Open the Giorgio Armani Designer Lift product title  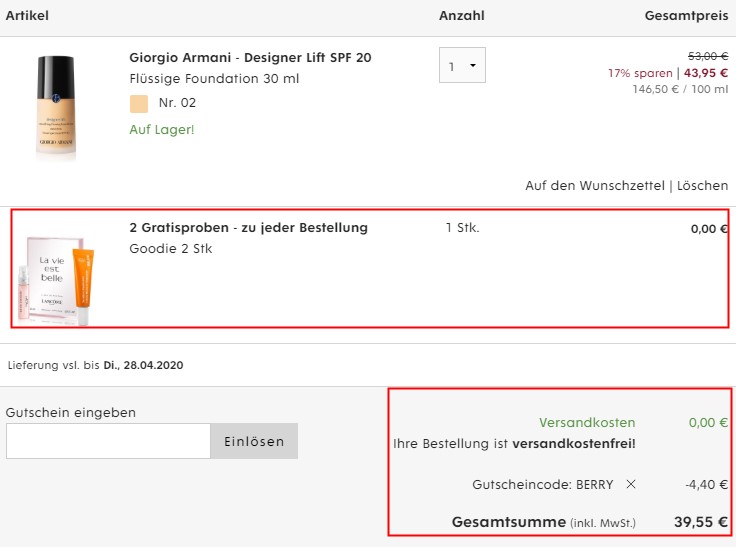pos(250,57)
